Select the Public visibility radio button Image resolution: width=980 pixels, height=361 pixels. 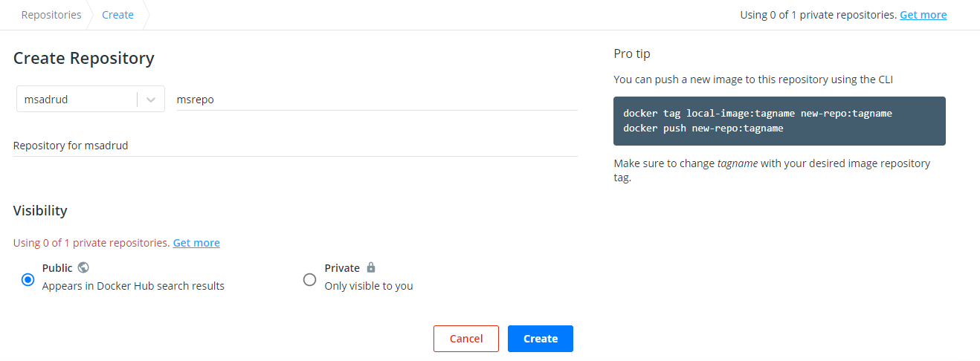28,279
